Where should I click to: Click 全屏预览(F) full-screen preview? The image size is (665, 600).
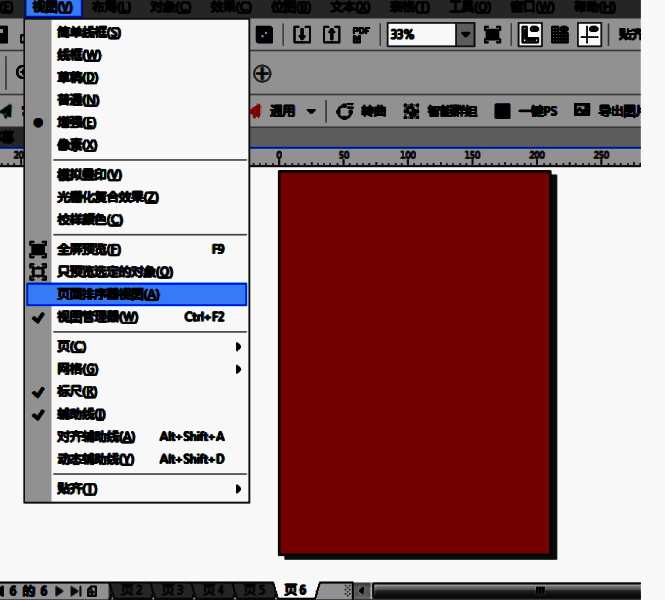[90, 249]
